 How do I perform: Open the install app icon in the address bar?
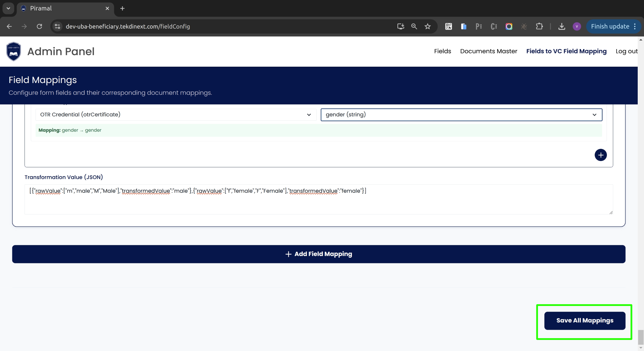pos(401,26)
